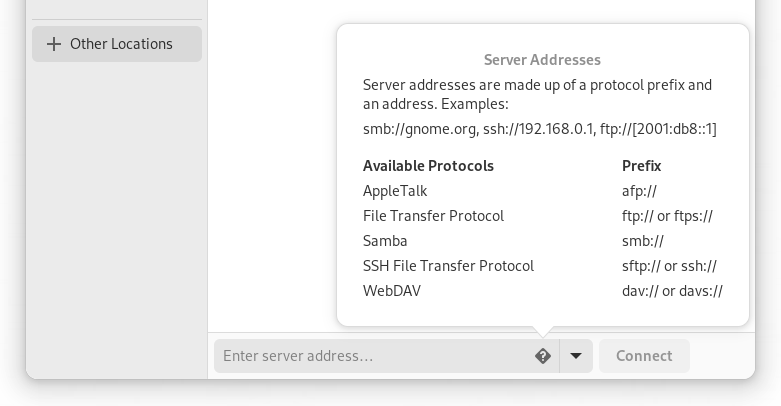The height and width of the screenshot is (406, 781).
Task: Click the Connect button
Action: coord(644,356)
